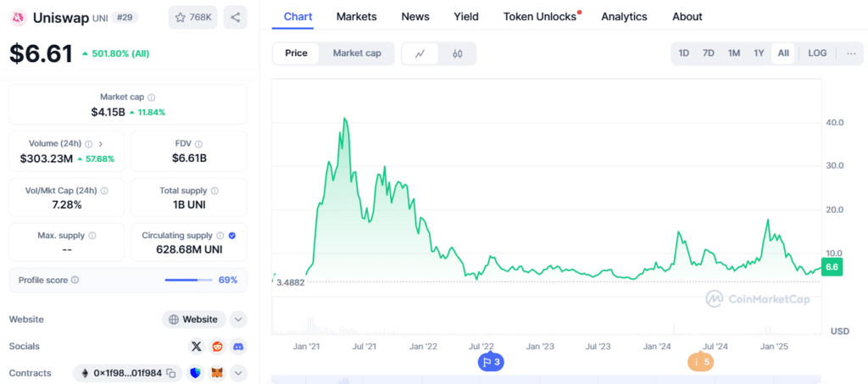Expand the Website links dropdown chevron
The image size is (868, 384).
point(238,320)
